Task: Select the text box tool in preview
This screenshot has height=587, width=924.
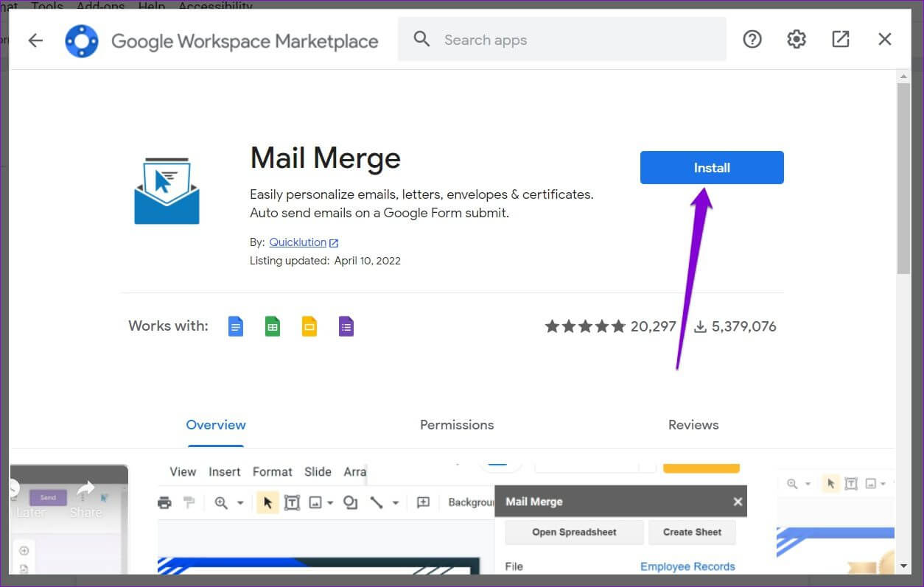Action: [x=292, y=503]
